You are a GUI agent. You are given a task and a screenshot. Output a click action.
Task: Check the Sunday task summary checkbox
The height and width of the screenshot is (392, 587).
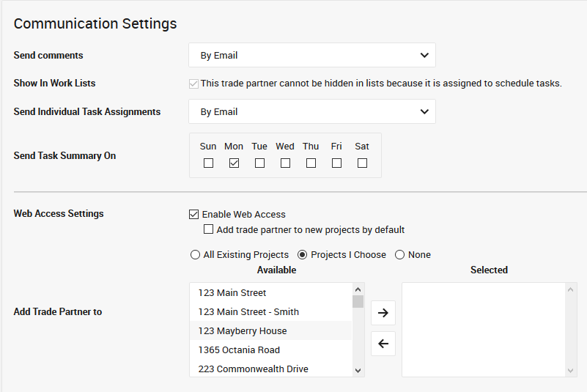tap(208, 163)
